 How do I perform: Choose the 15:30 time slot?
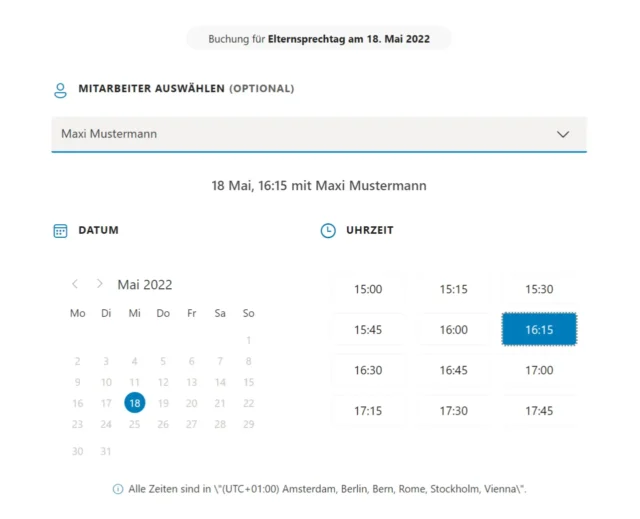(x=539, y=290)
